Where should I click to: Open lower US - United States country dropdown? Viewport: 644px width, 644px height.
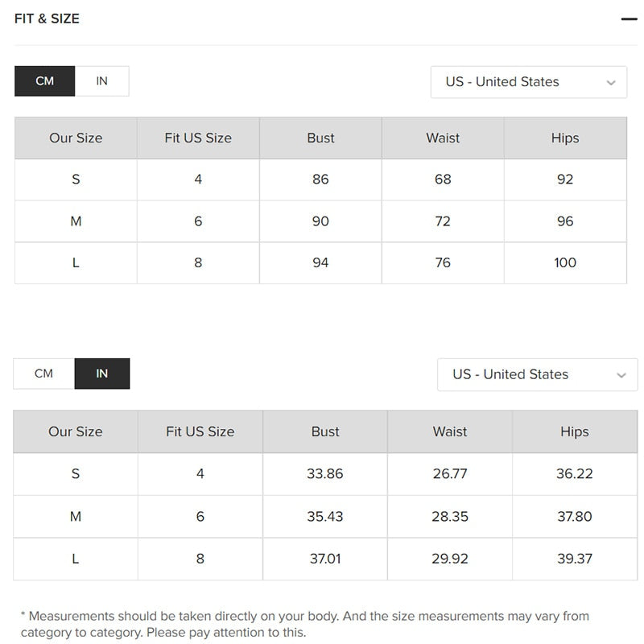click(x=536, y=374)
